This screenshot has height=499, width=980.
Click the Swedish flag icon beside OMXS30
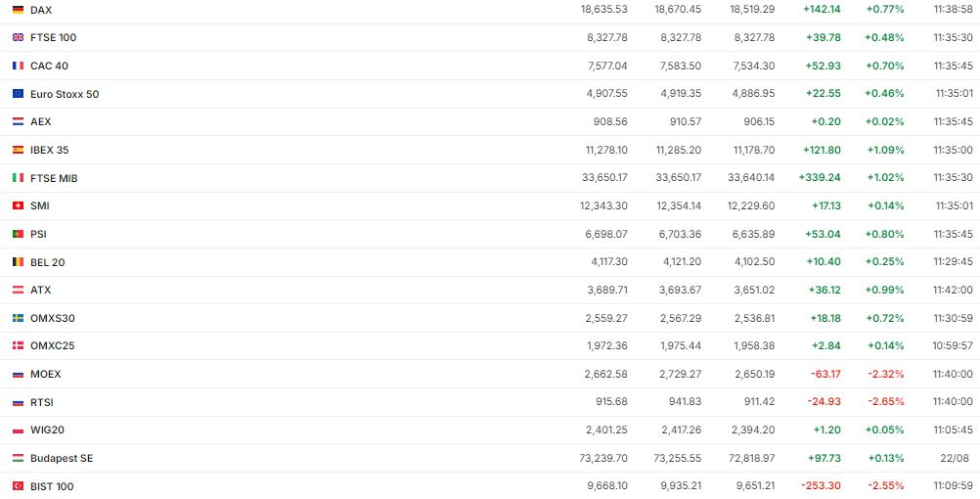[x=18, y=318]
